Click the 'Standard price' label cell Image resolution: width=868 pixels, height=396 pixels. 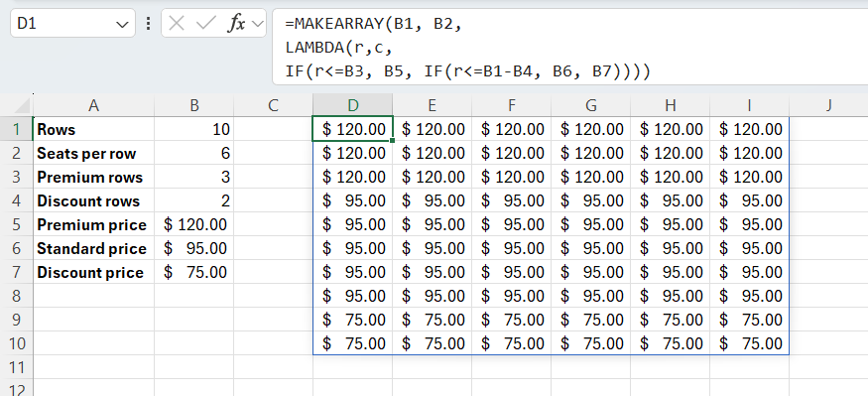pyautogui.click(x=93, y=248)
